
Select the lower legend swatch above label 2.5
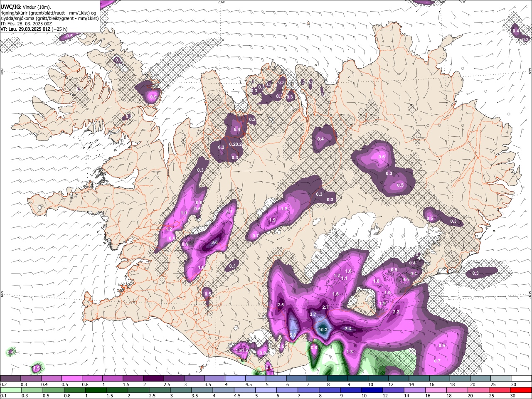pyautogui.click(x=160, y=390)
